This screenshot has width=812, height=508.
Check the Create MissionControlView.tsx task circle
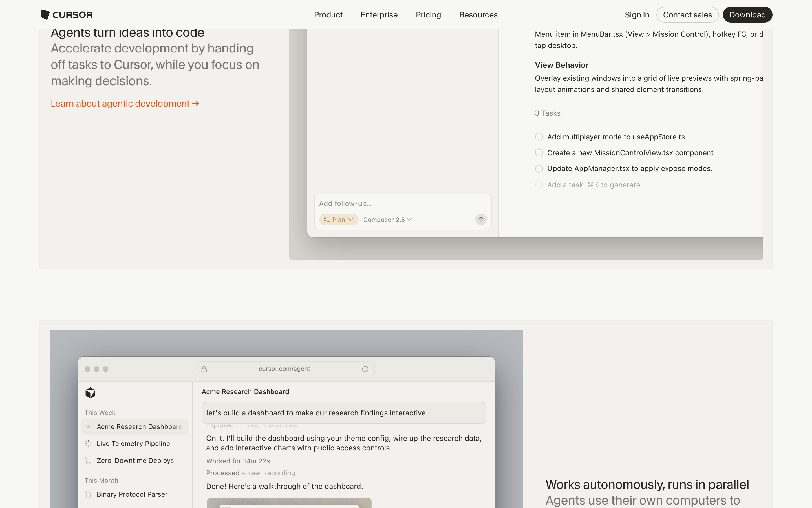(x=539, y=152)
